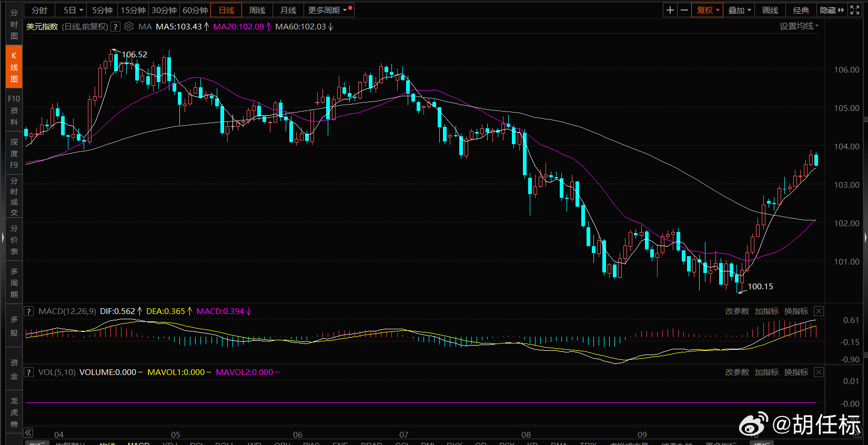Open the 复权 dropdown
868x445 pixels.
[x=708, y=10]
